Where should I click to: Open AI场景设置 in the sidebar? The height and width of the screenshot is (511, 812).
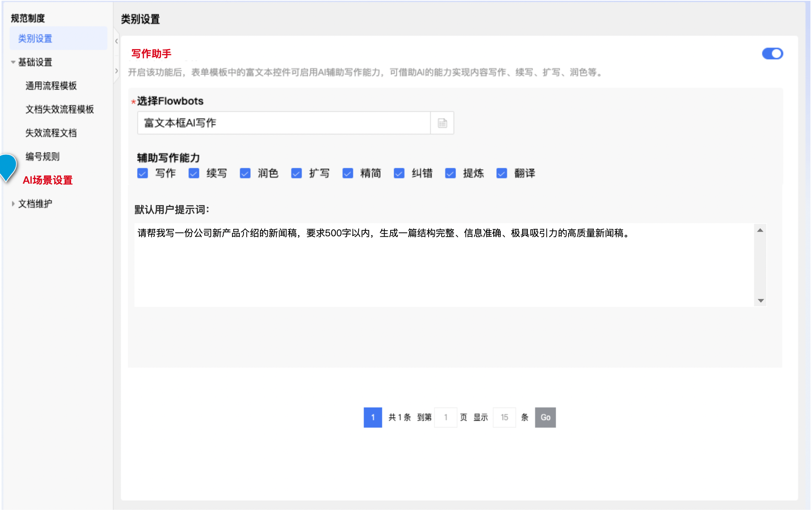[48, 180]
